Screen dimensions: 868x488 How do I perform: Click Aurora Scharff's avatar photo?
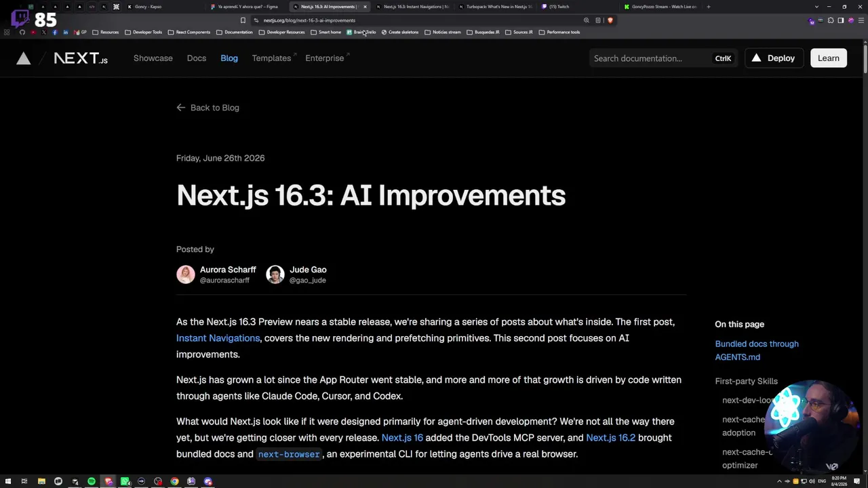point(186,274)
